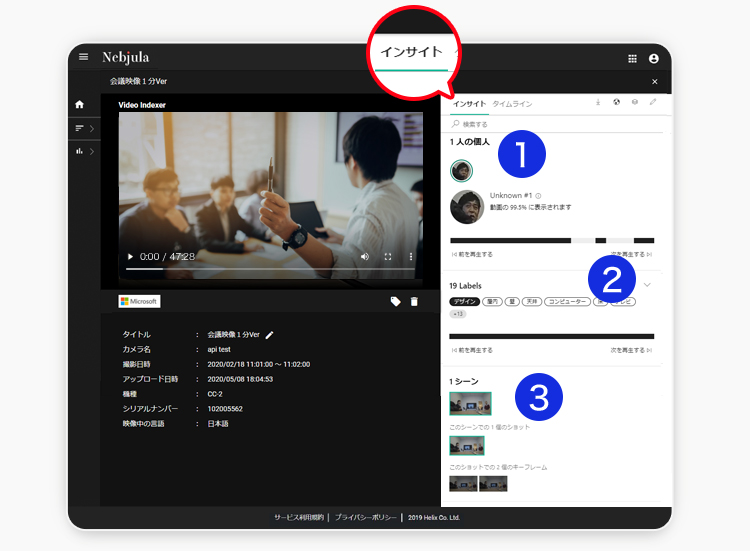Select the second keyframe thumbnail
The width and height of the screenshot is (750, 551).
[493, 484]
